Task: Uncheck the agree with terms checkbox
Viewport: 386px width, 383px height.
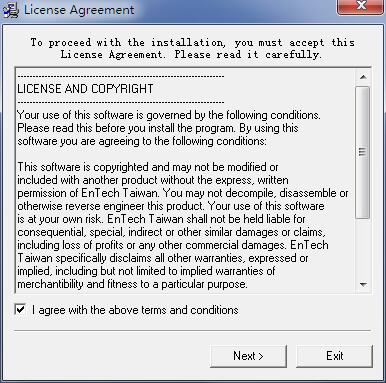Action: coord(20,309)
